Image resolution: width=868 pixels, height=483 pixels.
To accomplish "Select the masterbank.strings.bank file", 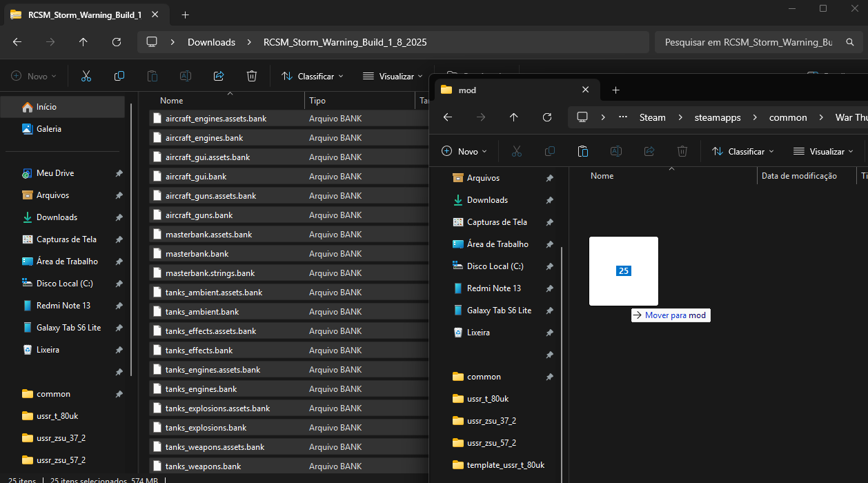I will point(210,273).
